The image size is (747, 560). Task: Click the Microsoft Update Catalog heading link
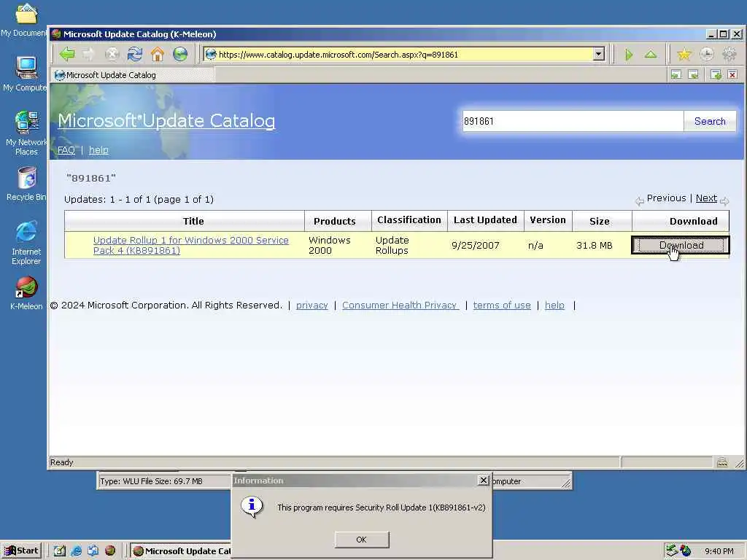[x=166, y=120]
